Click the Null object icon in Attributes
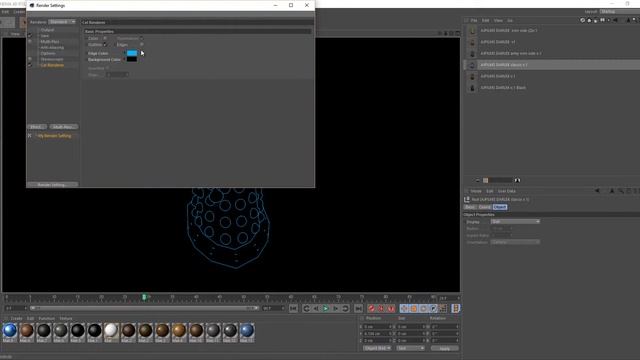Image resolution: width=640 pixels, height=360 pixels. tap(467, 200)
